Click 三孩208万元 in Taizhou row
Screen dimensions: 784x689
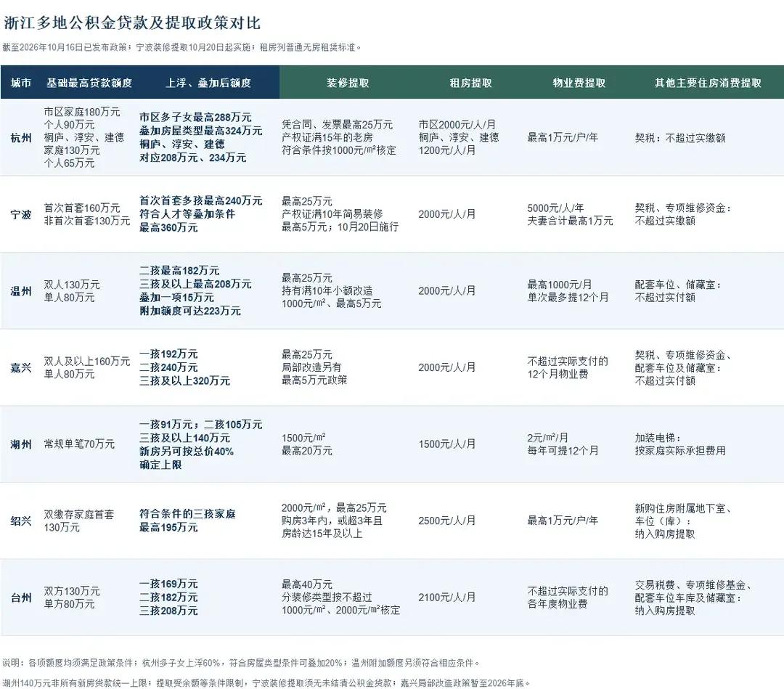168,611
